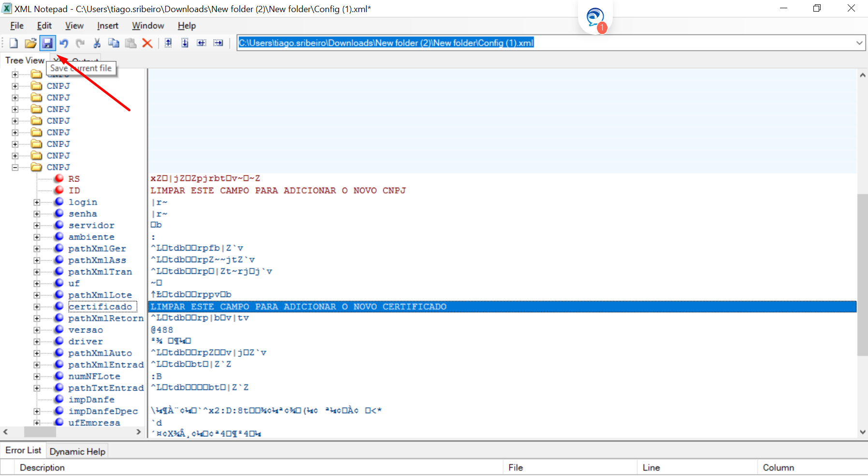This screenshot has height=476, width=868.
Task: Select the red ID attribute node icon
Action: click(59, 190)
